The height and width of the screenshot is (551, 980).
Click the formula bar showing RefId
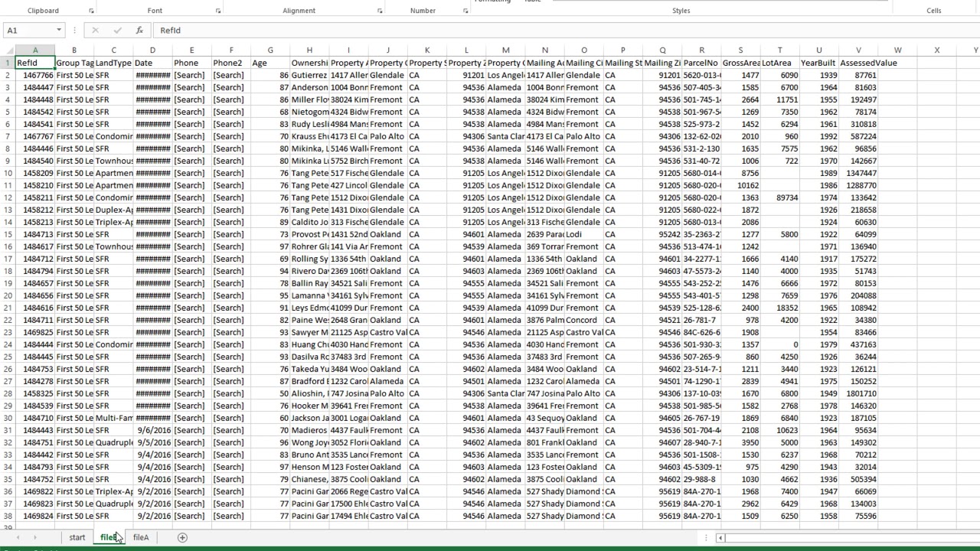tap(567, 30)
